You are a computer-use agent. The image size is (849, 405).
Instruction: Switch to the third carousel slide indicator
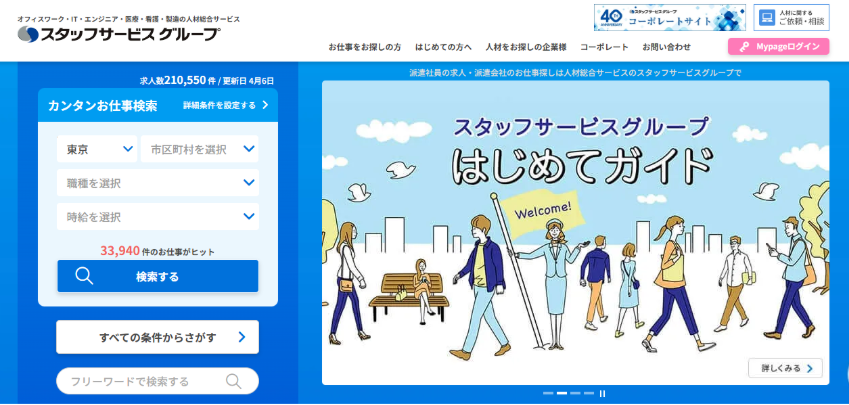click(x=575, y=393)
